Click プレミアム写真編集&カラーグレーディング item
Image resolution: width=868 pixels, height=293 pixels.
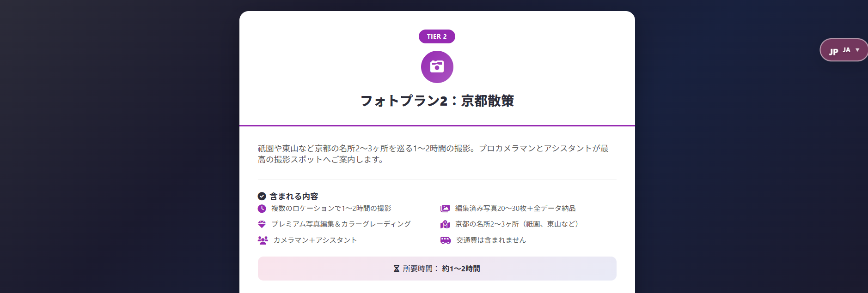(341, 224)
